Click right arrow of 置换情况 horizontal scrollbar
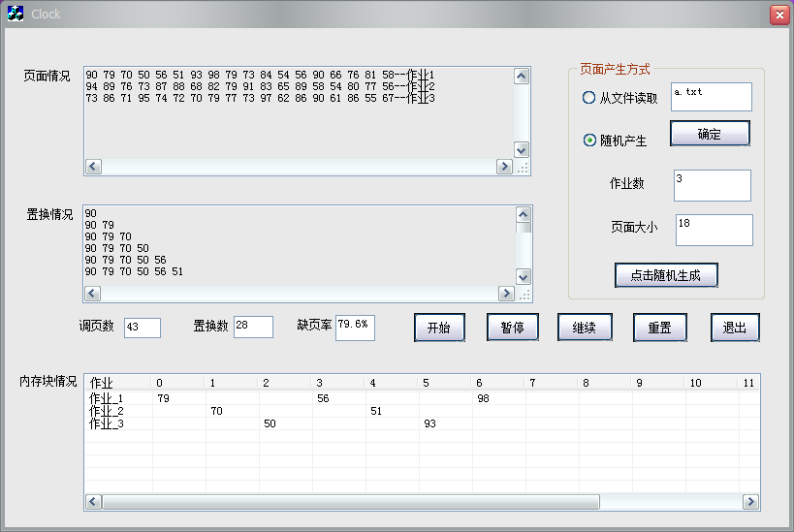This screenshot has width=794, height=532. point(506,294)
